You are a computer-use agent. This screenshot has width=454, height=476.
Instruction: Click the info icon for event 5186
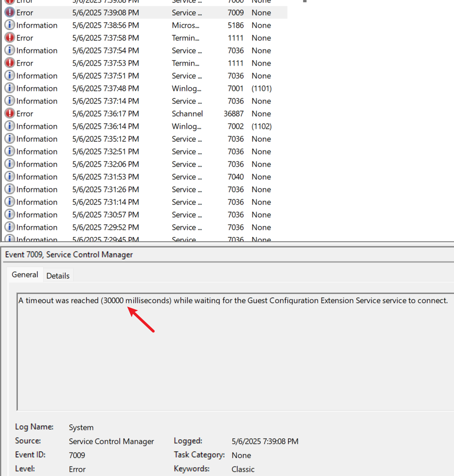pyautogui.click(x=9, y=25)
